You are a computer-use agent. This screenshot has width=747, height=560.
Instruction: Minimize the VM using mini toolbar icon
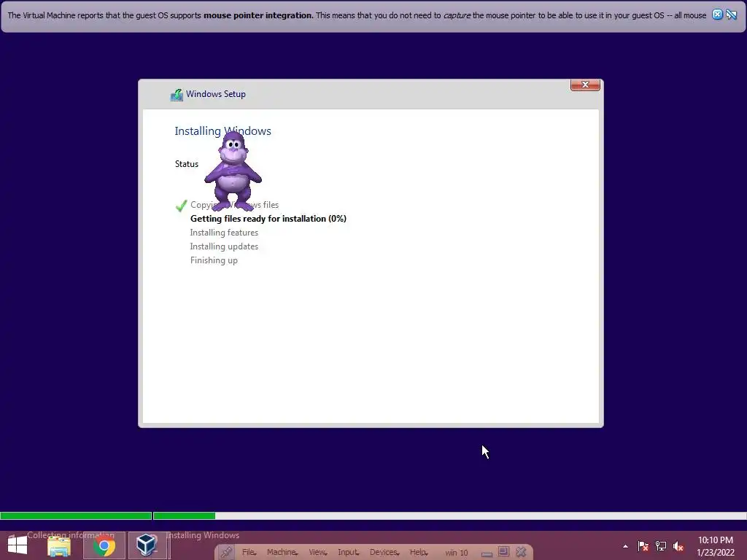click(487, 553)
